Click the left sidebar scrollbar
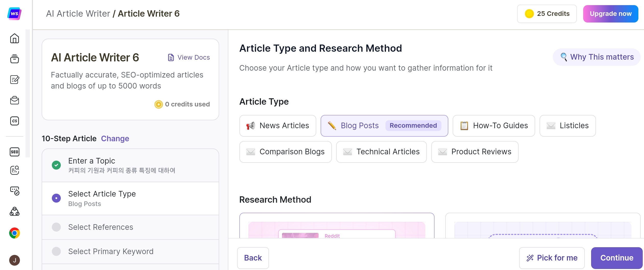 pos(28,93)
